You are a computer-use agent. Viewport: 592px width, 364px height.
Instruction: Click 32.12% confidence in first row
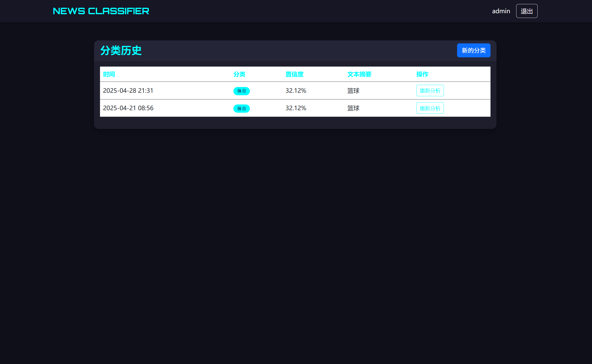296,91
